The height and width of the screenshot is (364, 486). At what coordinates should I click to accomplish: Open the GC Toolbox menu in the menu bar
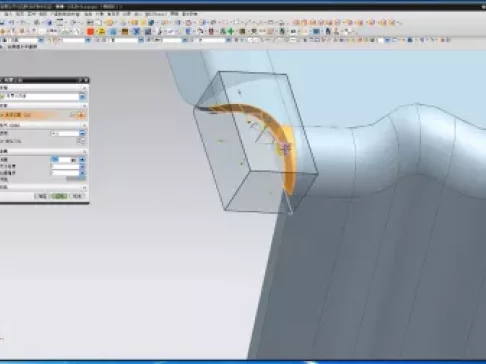tap(155, 14)
